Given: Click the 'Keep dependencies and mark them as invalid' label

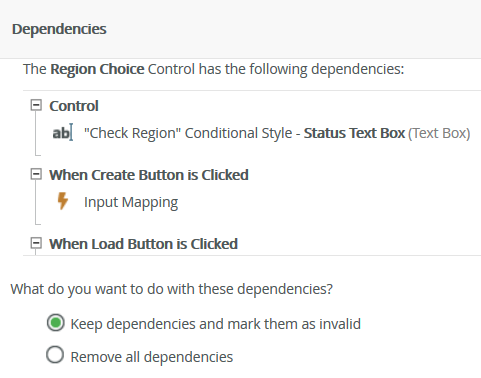Looking at the screenshot, I should click(216, 324).
